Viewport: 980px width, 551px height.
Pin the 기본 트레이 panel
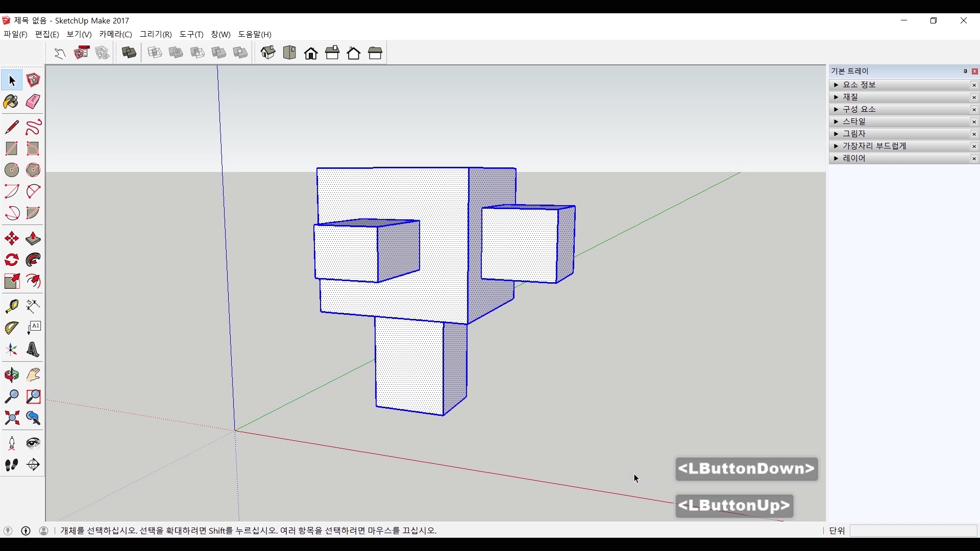point(965,71)
